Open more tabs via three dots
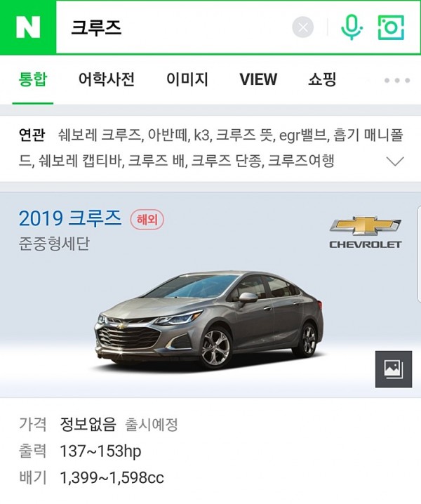Screen dimensions: 421x504 pyautogui.click(x=397, y=80)
